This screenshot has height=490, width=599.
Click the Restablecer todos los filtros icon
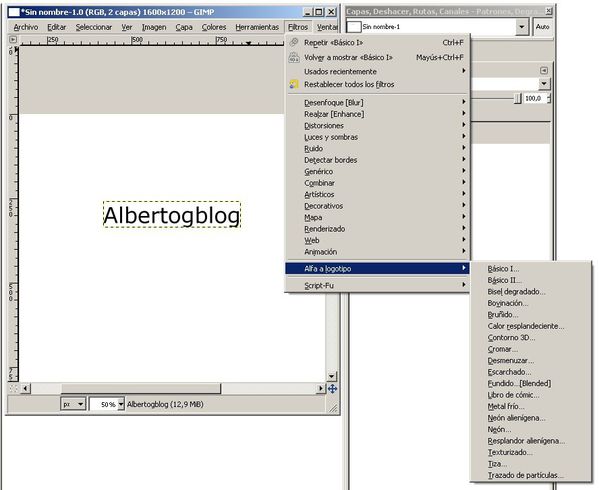pyautogui.click(x=294, y=84)
